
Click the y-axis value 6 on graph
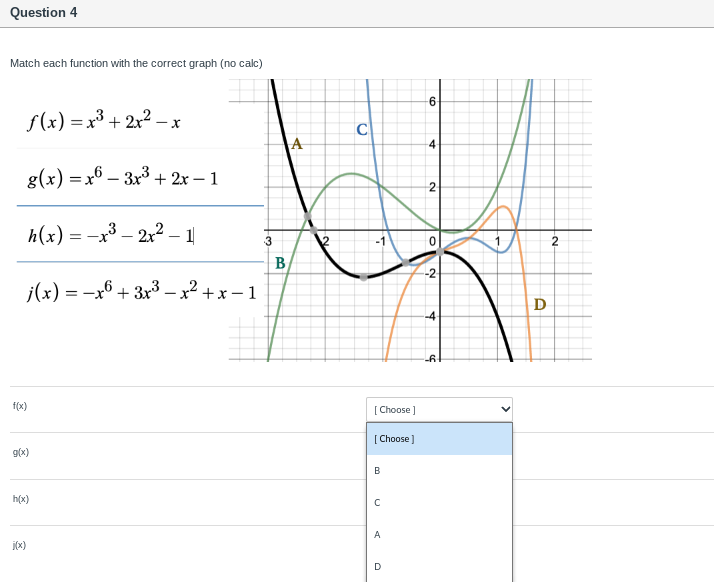(x=432, y=101)
